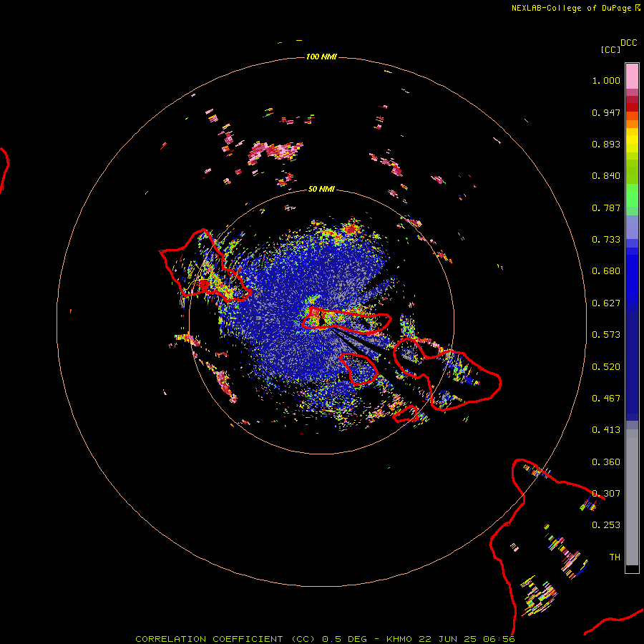Select the 0.573 scale value
This screenshot has height=644, width=644.
click(x=606, y=335)
